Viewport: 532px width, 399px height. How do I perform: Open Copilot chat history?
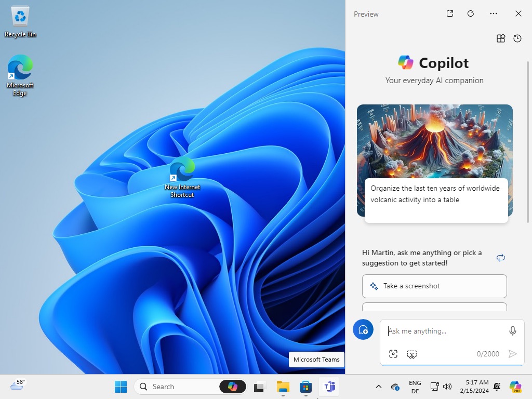[x=517, y=38]
